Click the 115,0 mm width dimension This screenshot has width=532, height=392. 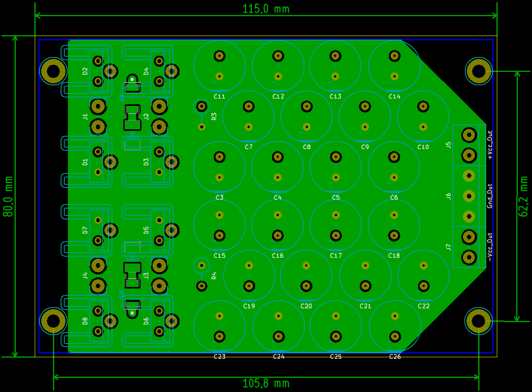(266, 8)
